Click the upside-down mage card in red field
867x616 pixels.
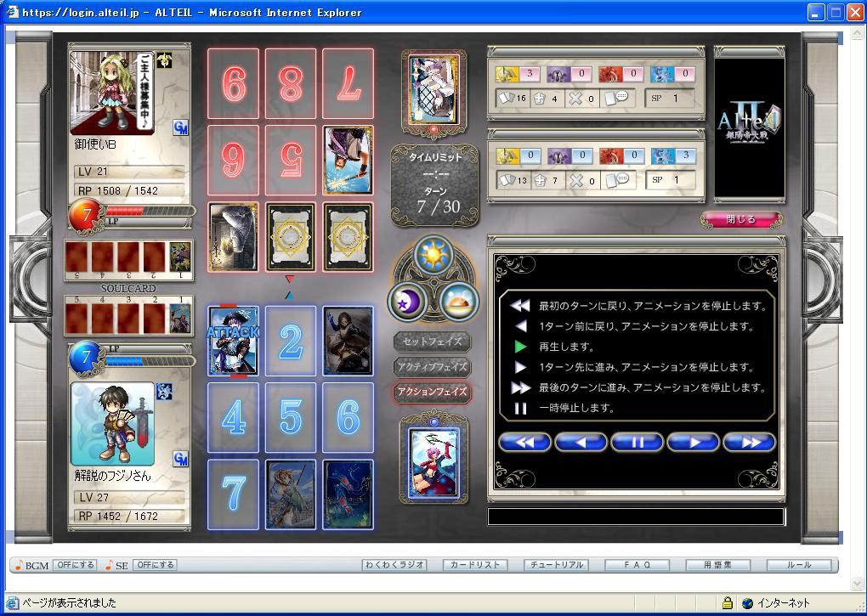(348, 161)
